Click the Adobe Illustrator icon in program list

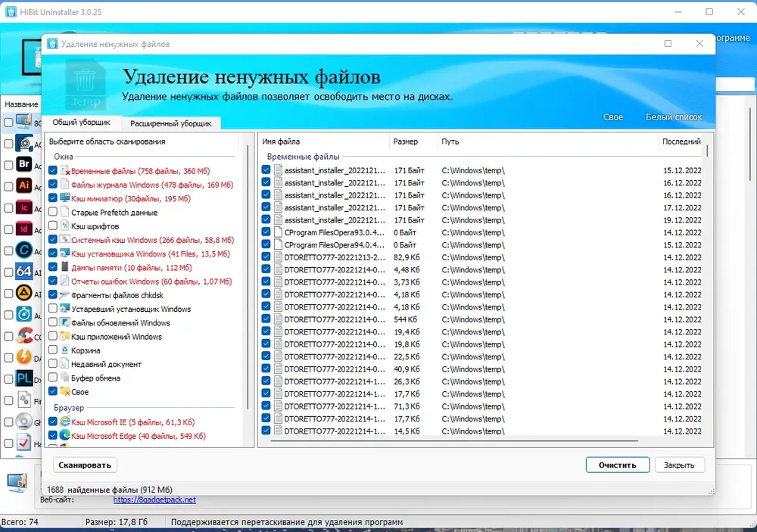click(x=23, y=185)
